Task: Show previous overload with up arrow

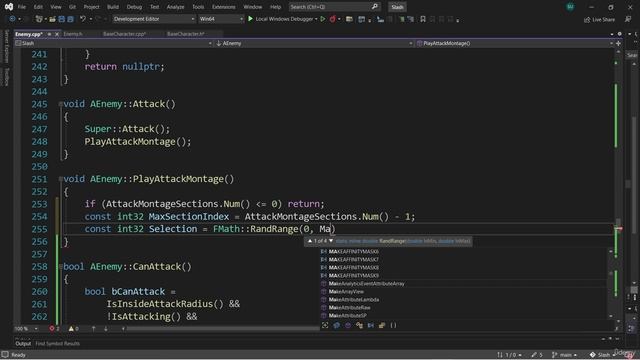Action: (310, 241)
